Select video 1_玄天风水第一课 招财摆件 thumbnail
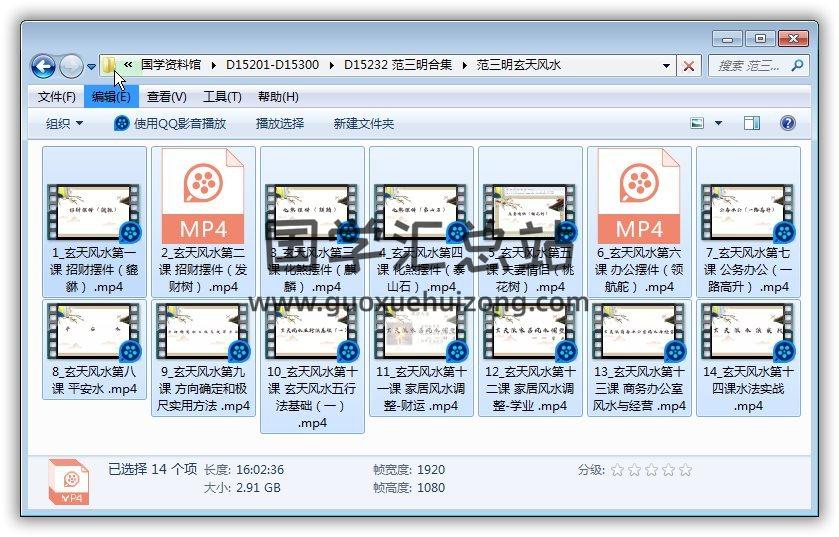The image size is (839, 537). [x=94, y=212]
